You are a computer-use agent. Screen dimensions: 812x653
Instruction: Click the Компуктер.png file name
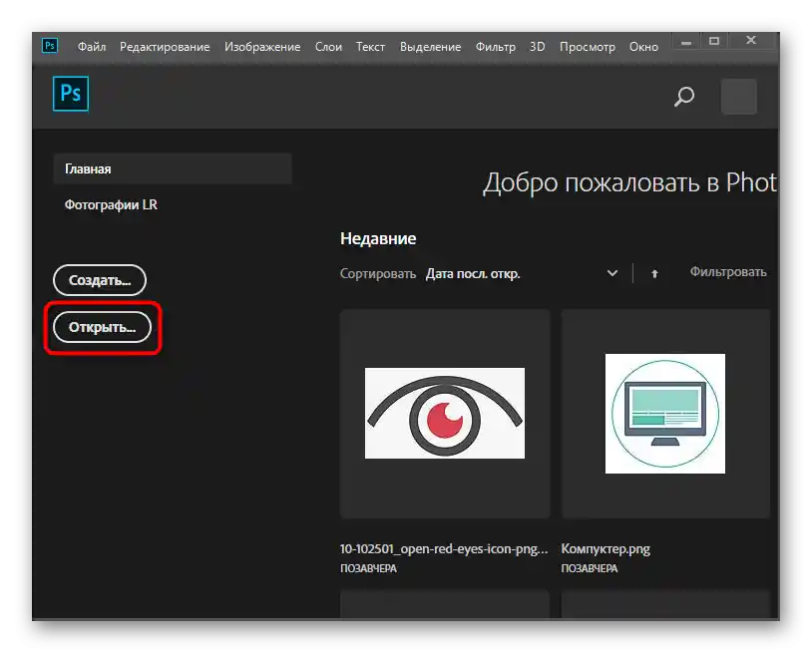pos(606,549)
